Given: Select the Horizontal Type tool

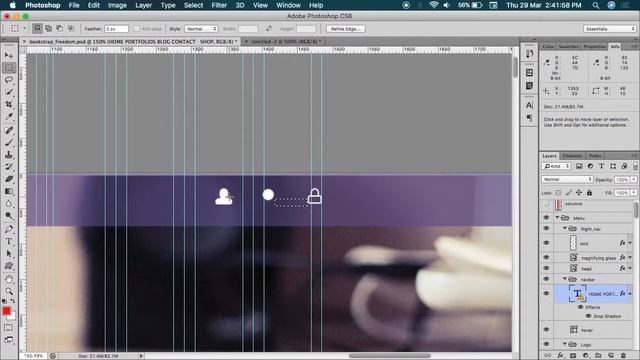Looking at the screenshot, I should (x=9, y=242).
